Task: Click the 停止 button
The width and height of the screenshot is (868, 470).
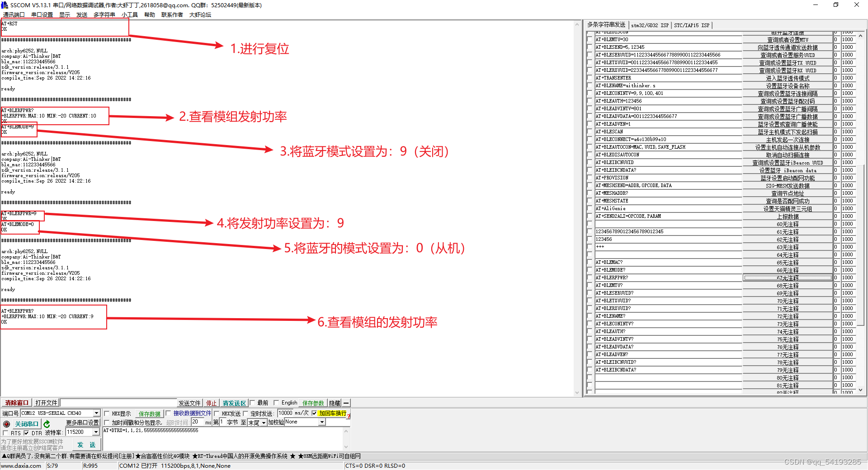Action: (212, 403)
